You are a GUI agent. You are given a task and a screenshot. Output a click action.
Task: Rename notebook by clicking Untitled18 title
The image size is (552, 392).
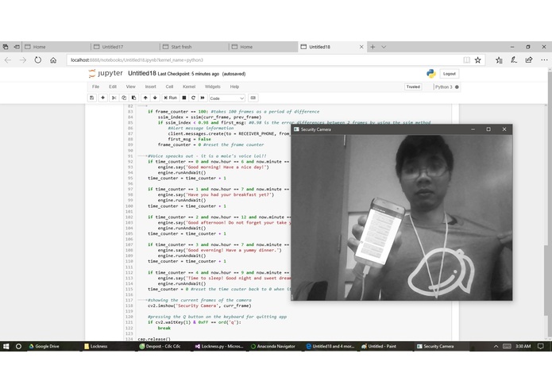[142, 74]
